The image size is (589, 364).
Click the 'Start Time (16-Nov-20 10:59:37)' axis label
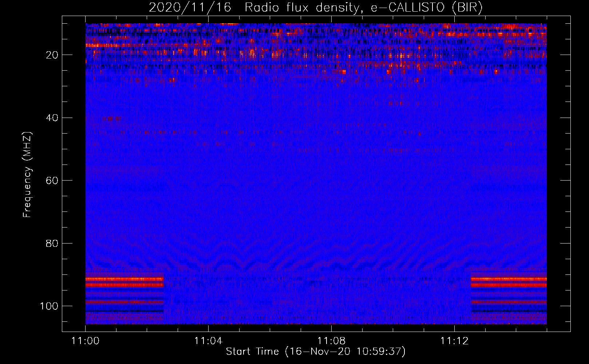coord(316,352)
